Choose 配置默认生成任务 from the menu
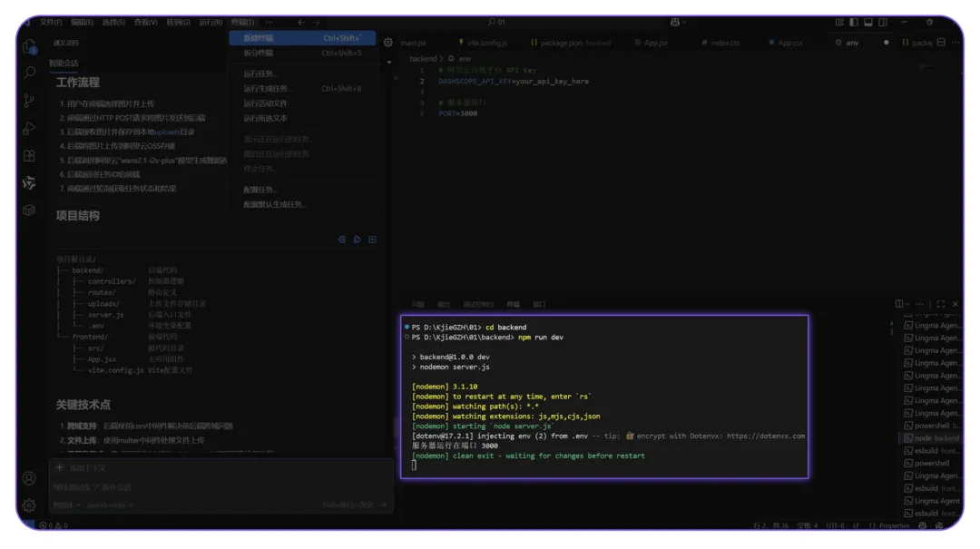Viewport: 980px width, 549px height. [x=302, y=204]
